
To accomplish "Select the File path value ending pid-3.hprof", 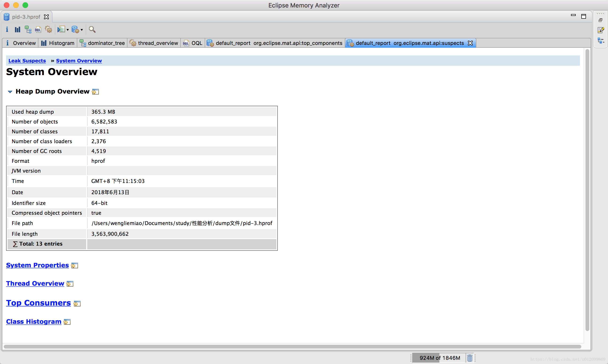I will pos(182,223).
